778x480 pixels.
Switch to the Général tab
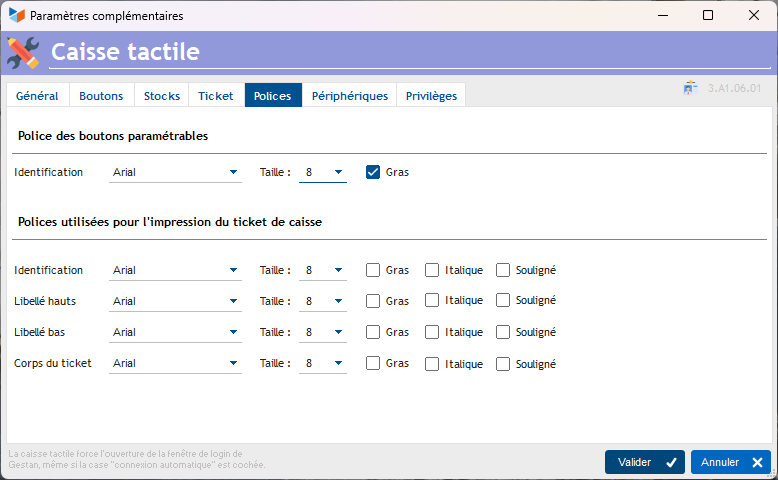click(37, 96)
